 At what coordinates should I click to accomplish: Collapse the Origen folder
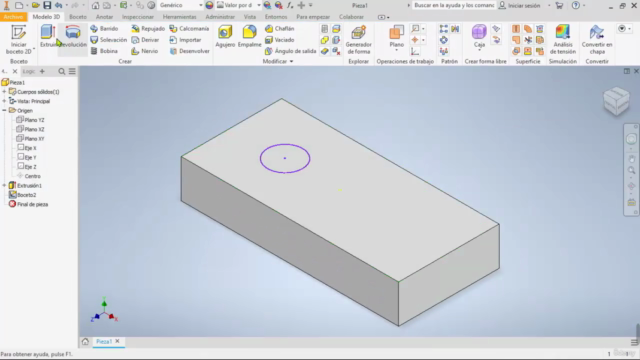tap(4, 111)
